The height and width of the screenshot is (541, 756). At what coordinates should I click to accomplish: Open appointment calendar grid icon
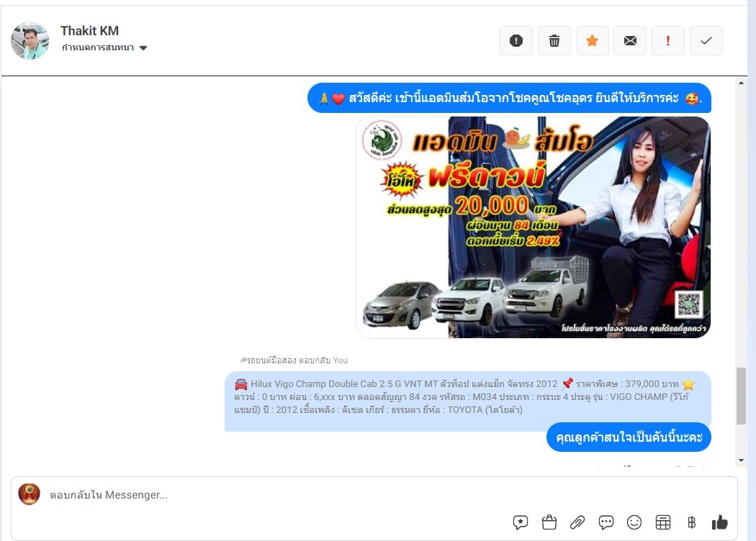663,522
